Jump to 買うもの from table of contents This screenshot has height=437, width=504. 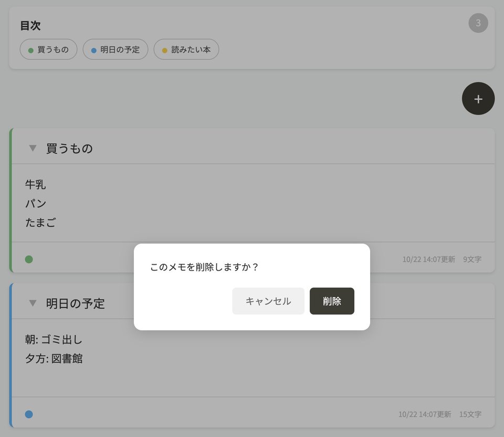pyautogui.click(x=48, y=49)
